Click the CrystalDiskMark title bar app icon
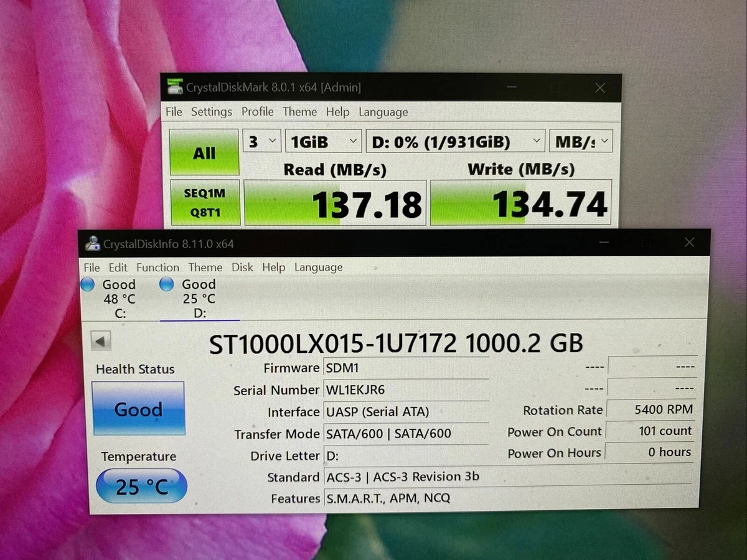 point(175,87)
